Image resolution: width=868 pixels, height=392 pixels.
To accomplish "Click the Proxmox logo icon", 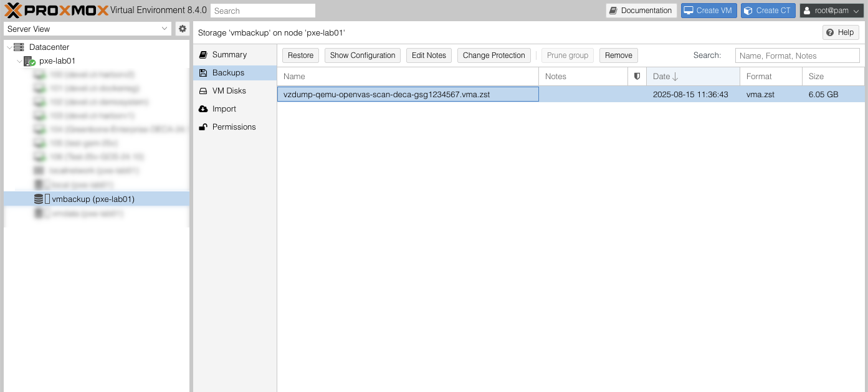I will tap(14, 11).
